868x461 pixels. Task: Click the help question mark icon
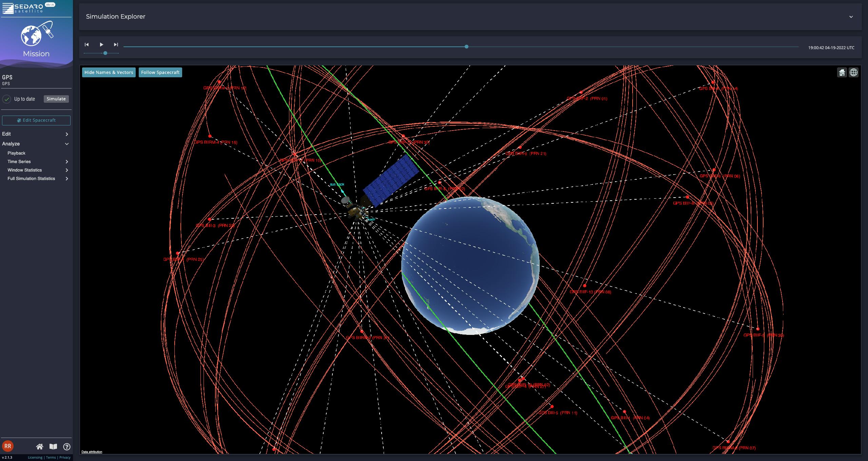click(x=66, y=446)
